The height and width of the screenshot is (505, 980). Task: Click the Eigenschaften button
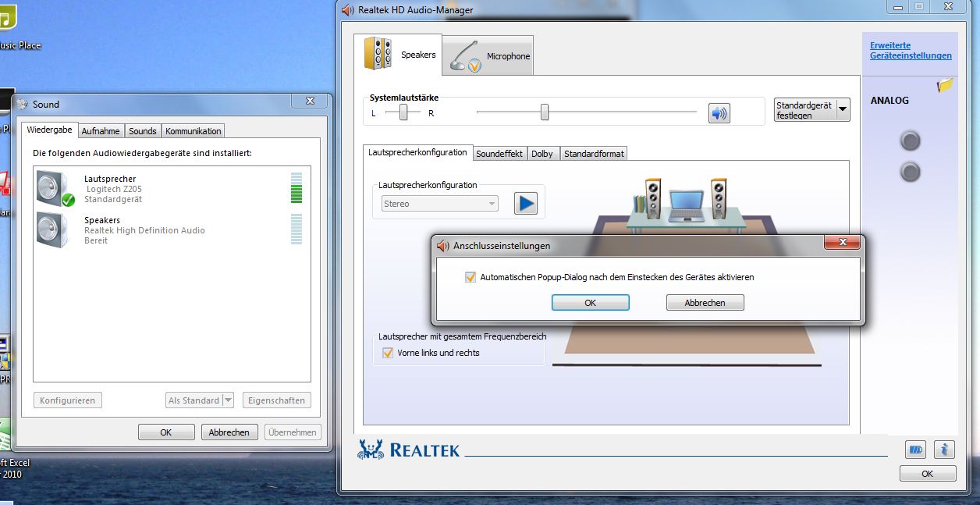pos(276,400)
